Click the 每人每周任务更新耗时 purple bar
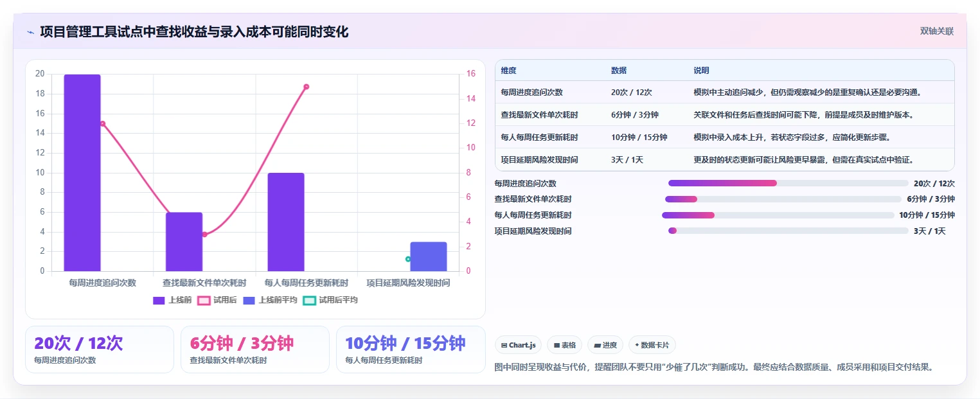Viewport: 980px width, 399px height. (286, 222)
